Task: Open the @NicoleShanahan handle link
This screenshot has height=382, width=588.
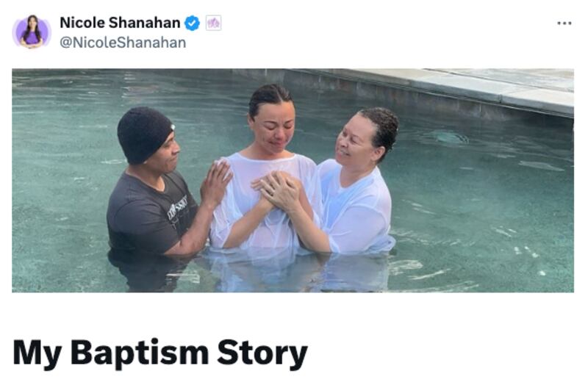Action: click(123, 43)
